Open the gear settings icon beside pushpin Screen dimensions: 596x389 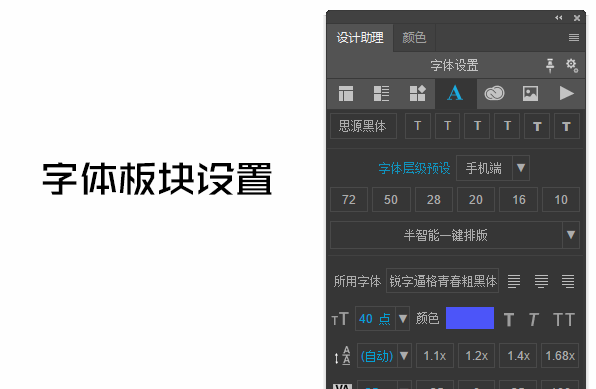[x=572, y=65]
